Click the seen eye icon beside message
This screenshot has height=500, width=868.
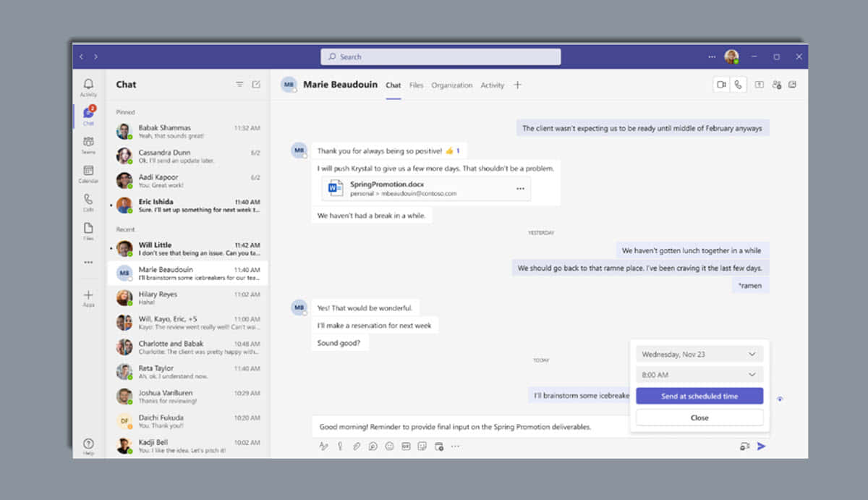pos(780,399)
